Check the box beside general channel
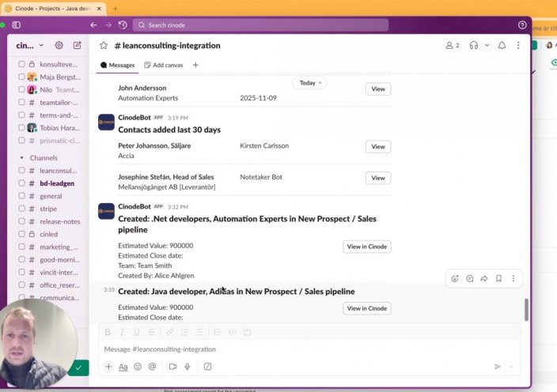The image size is (557, 392). [x=21, y=196]
